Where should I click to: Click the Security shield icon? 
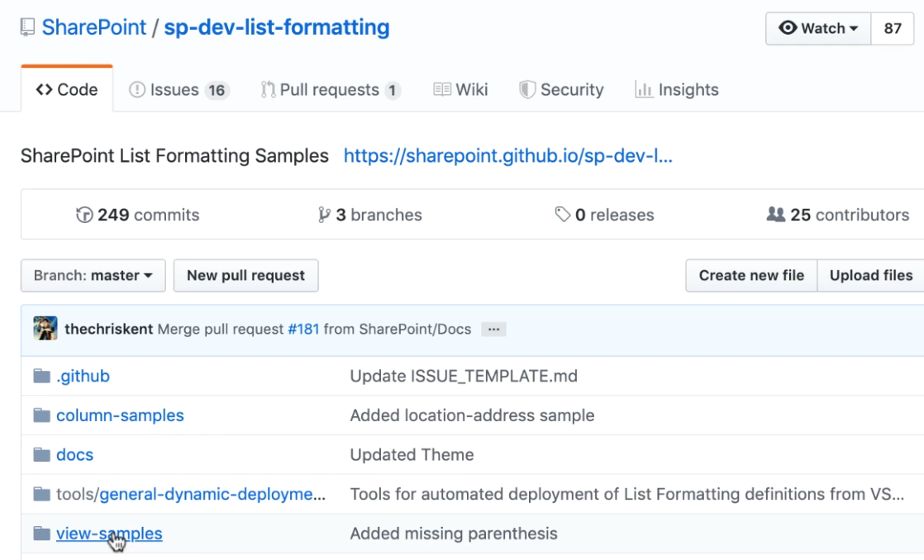tap(526, 89)
